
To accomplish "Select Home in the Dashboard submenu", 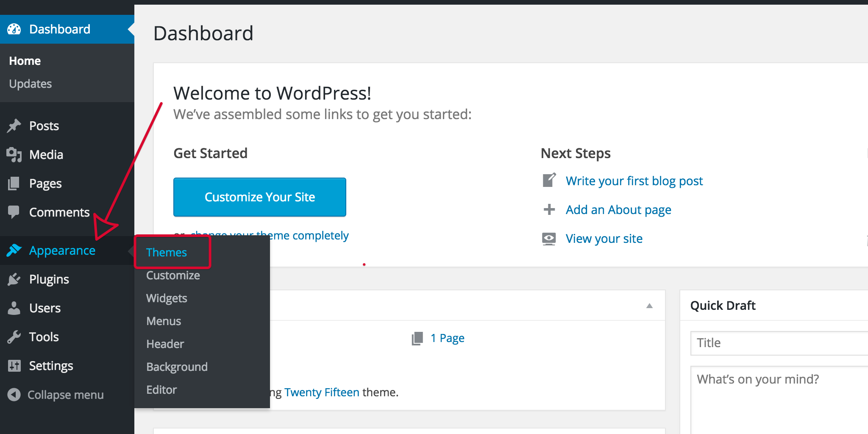I will point(25,61).
